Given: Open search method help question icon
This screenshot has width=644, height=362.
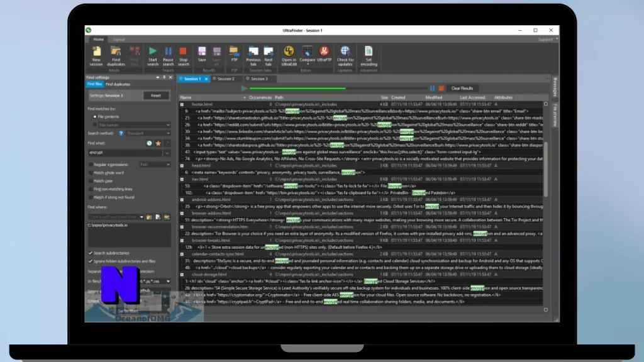Looking at the screenshot, I should [x=121, y=133].
